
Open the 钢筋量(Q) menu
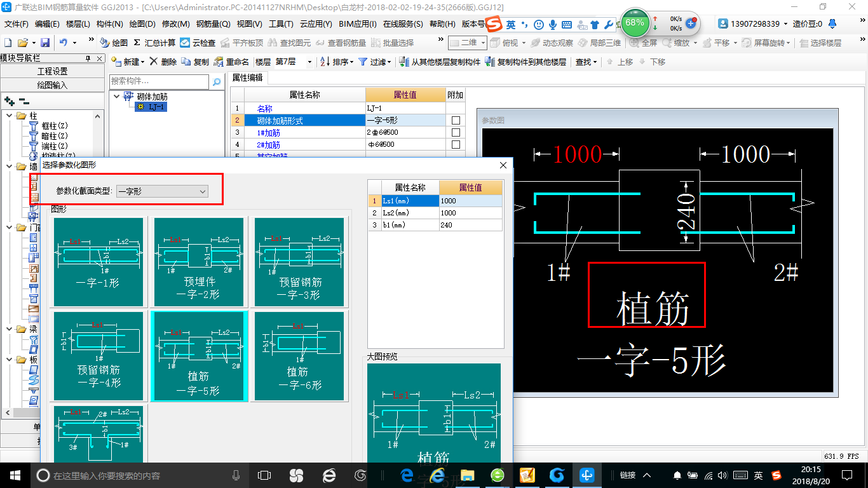(x=213, y=24)
